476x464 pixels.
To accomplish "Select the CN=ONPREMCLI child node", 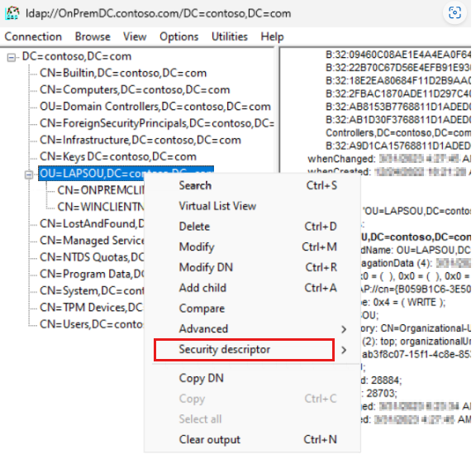I will tap(101, 190).
